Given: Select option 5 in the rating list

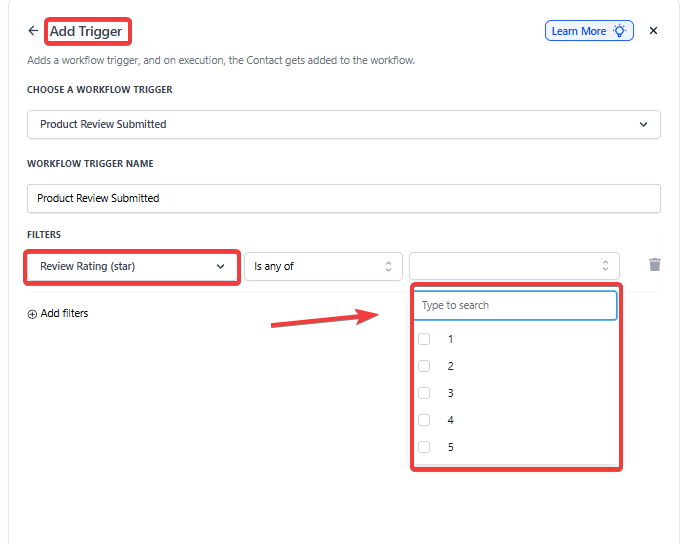Looking at the screenshot, I should coord(451,447).
